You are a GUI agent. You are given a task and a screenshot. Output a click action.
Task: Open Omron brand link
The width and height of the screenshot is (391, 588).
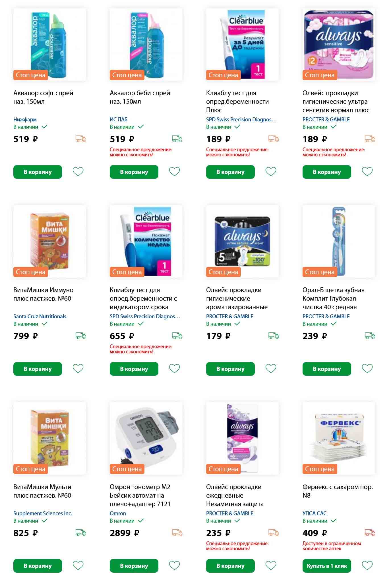point(118,513)
